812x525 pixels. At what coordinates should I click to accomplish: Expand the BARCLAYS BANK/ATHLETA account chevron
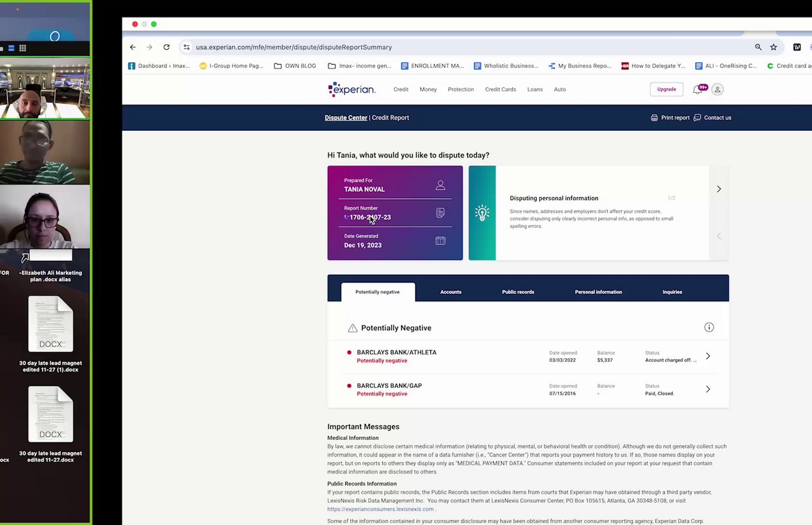click(708, 356)
